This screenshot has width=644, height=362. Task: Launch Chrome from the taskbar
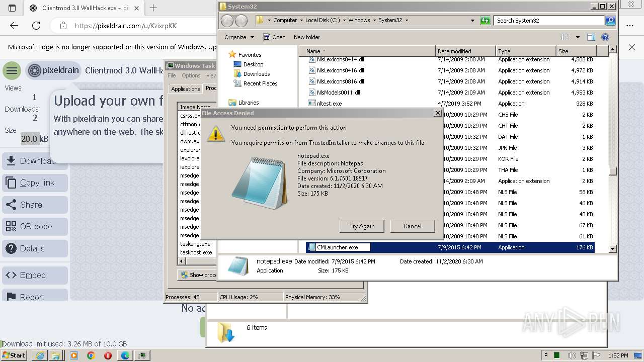(91, 355)
